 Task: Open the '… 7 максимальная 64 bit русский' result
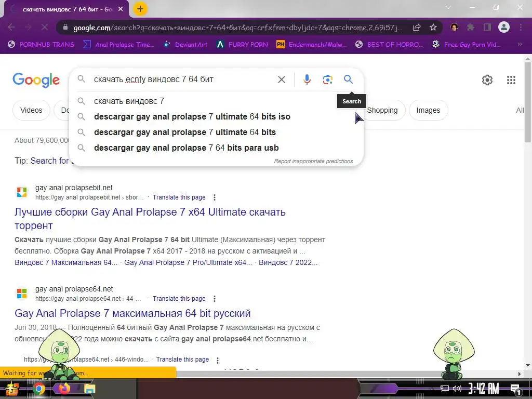[132, 313]
